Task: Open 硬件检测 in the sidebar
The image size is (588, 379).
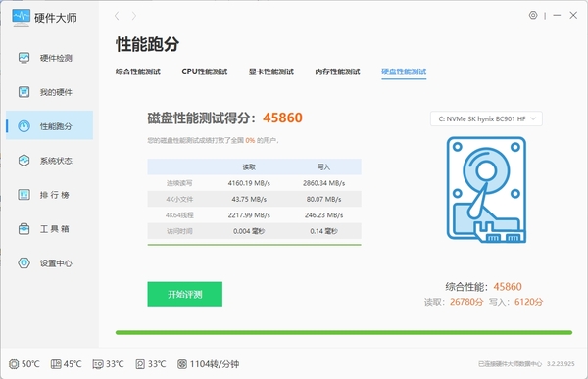Action: point(49,58)
